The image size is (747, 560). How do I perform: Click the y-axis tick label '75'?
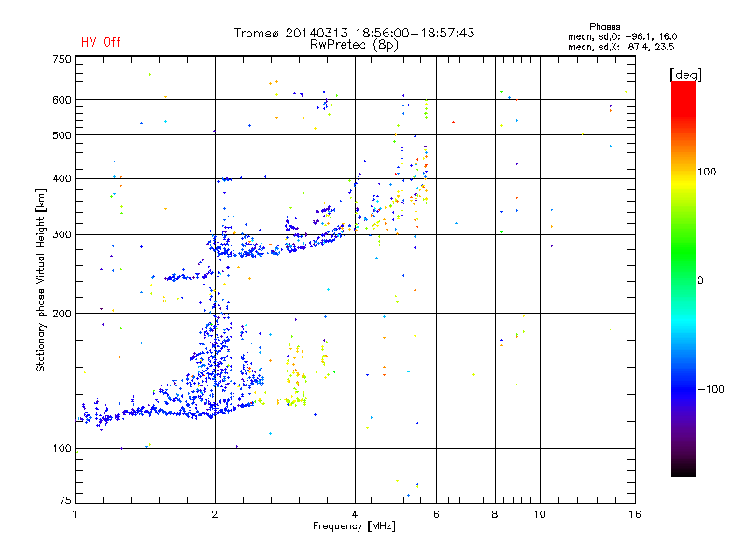(65, 500)
